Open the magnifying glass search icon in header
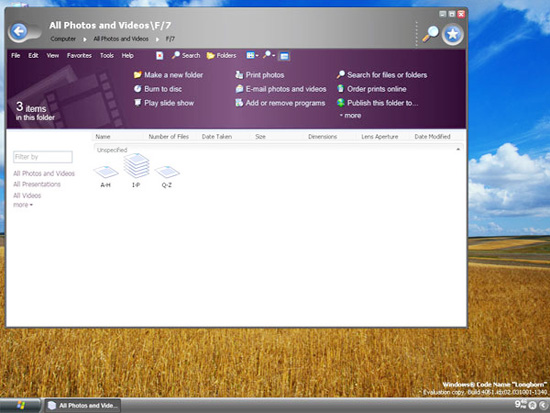 pyautogui.click(x=430, y=34)
